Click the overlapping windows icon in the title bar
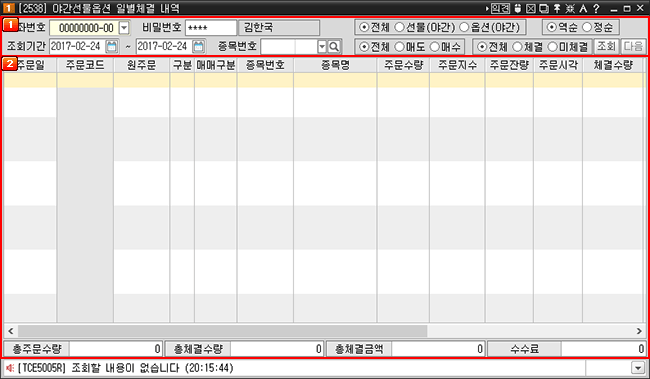The image size is (650, 379). coord(544,8)
